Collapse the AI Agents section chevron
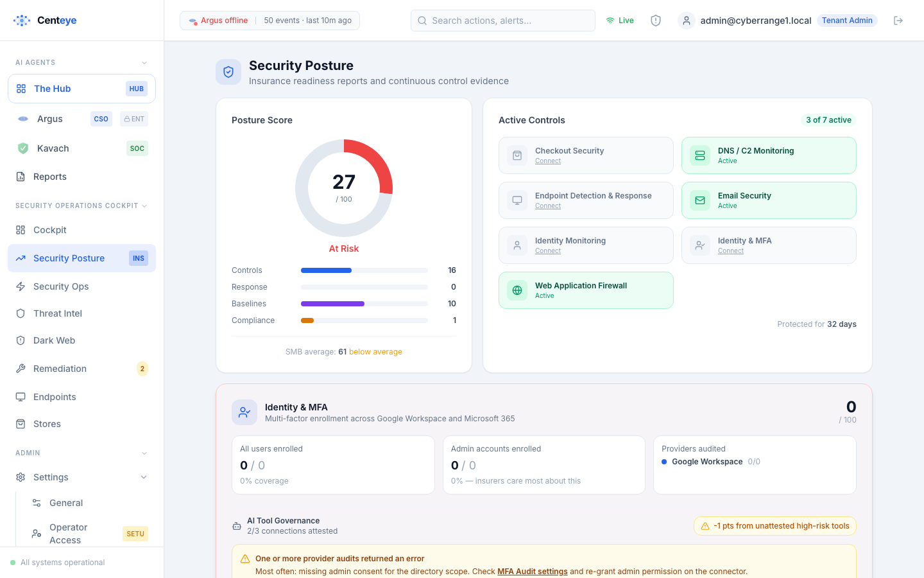This screenshot has height=578, width=924. 144,63
